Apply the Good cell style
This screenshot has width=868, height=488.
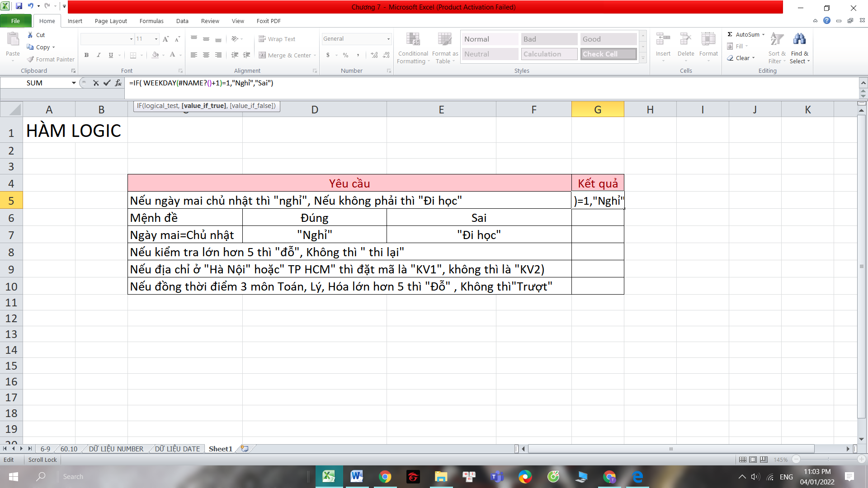point(608,39)
